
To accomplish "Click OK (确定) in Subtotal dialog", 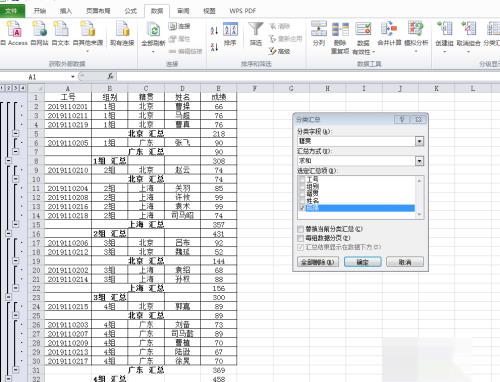I will [x=363, y=262].
